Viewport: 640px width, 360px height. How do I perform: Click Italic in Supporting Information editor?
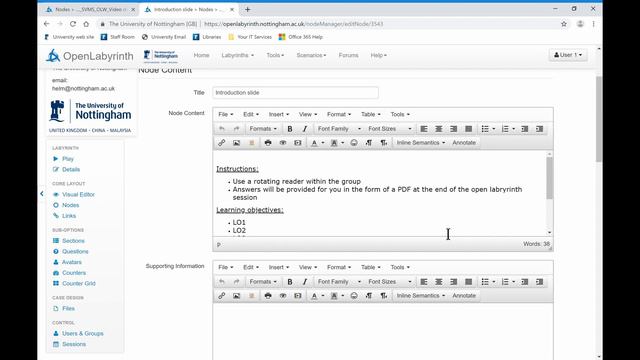304,282
